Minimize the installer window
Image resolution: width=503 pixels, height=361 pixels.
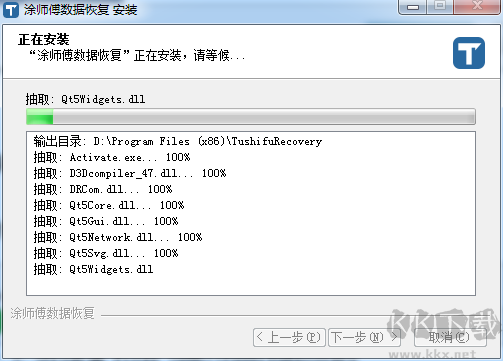(x=412, y=7)
